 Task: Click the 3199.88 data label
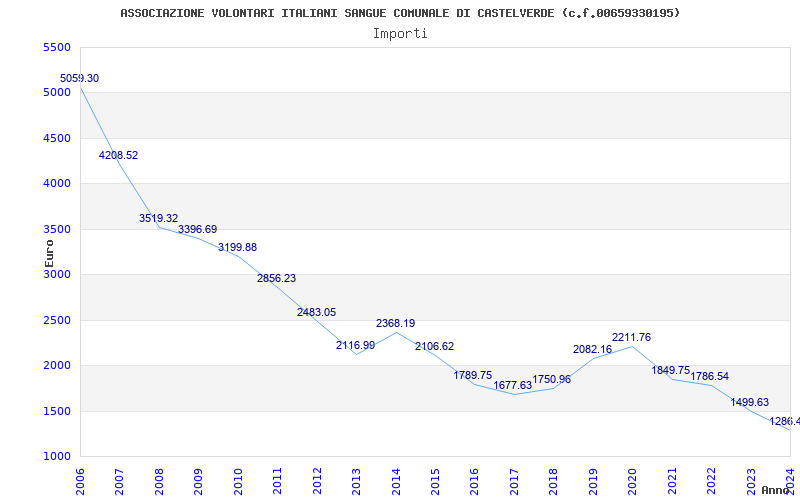pos(237,247)
